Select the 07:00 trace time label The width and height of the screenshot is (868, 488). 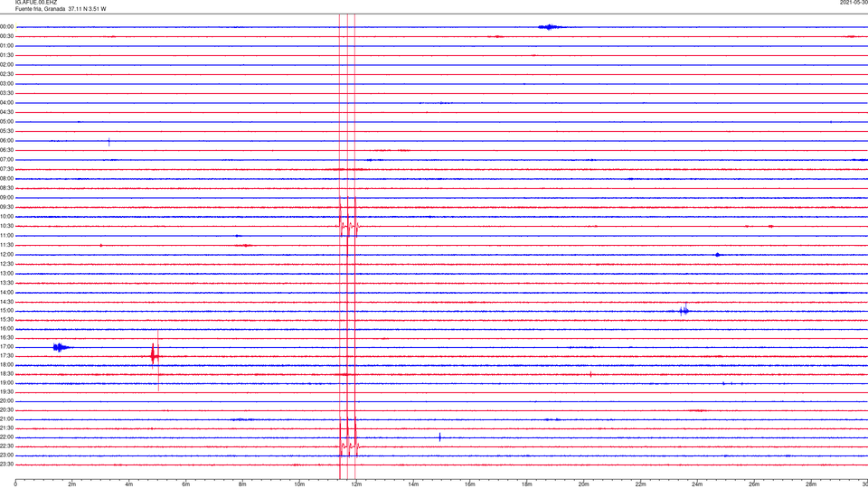pyautogui.click(x=6, y=159)
